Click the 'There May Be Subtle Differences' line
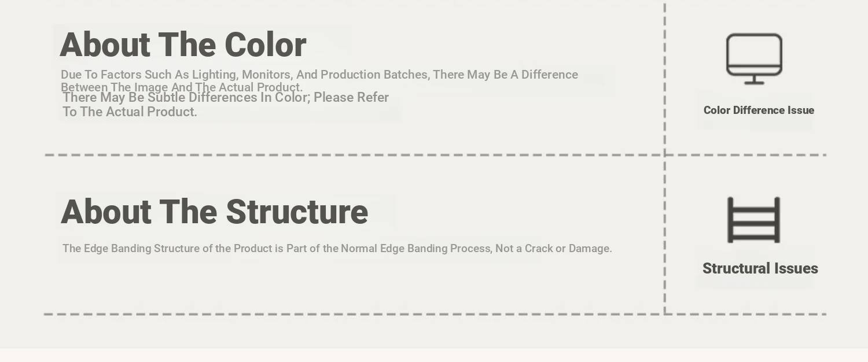This screenshot has height=362, width=868. point(226,98)
